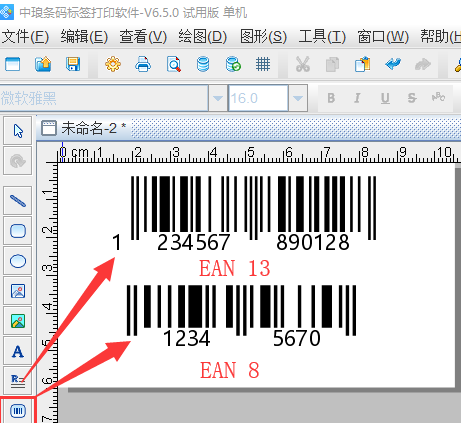This screenshot has width=463, height=423.
Task: Open the database settings icon
Action: (x=203, y=64)
